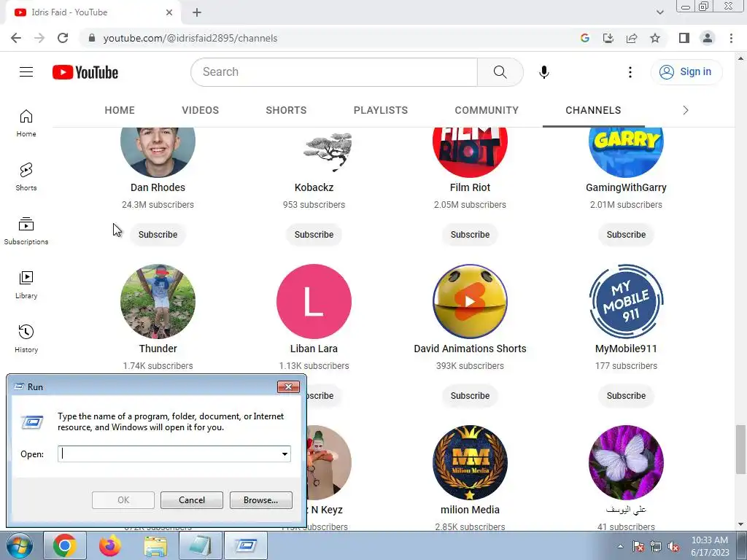Launch Firefox from the taskbar
This screenshot has height=560, width=747.
[110, 545]
